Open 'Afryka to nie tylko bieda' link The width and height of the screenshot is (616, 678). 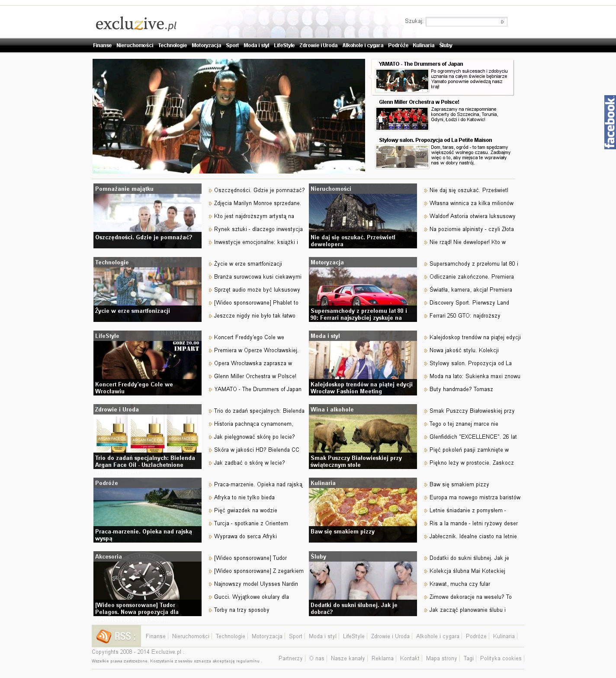click(x=244, y=498)
